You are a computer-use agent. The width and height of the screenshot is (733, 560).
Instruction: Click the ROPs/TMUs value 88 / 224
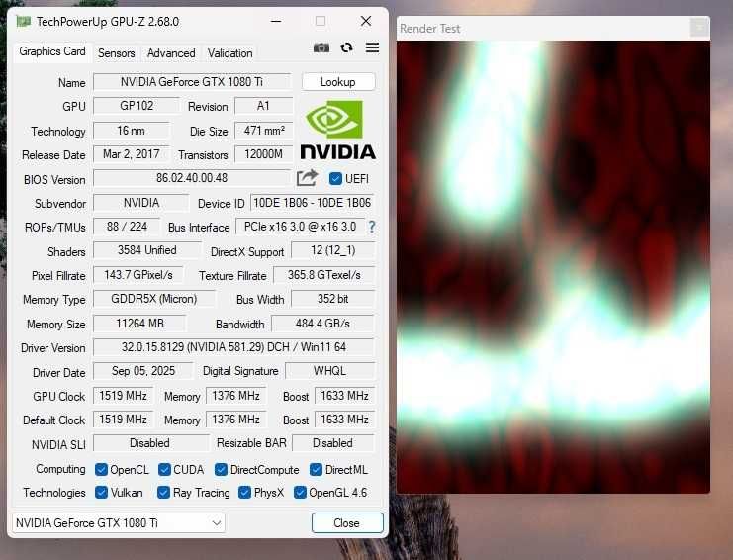coord(127,227)
